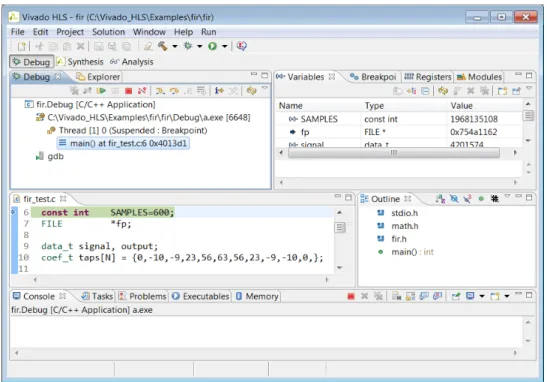
Task: Select math.h in Outline
Action: click(x=405, y=226)
